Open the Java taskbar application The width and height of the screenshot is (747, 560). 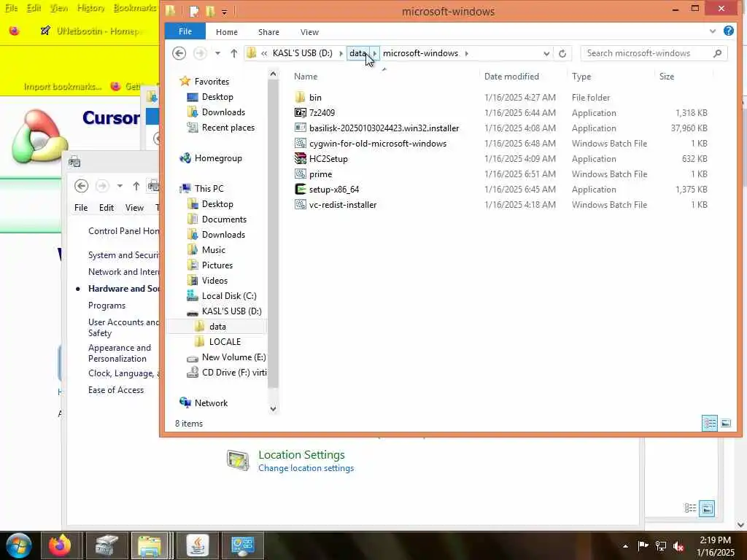point(197,545)
